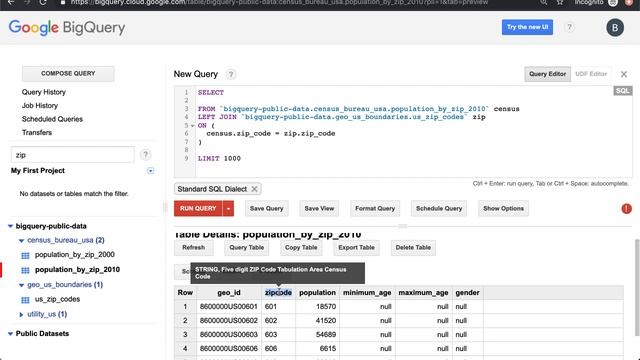Select population_by_zip_2010 table
Screen dimensions: 640x360
[77, 270]
